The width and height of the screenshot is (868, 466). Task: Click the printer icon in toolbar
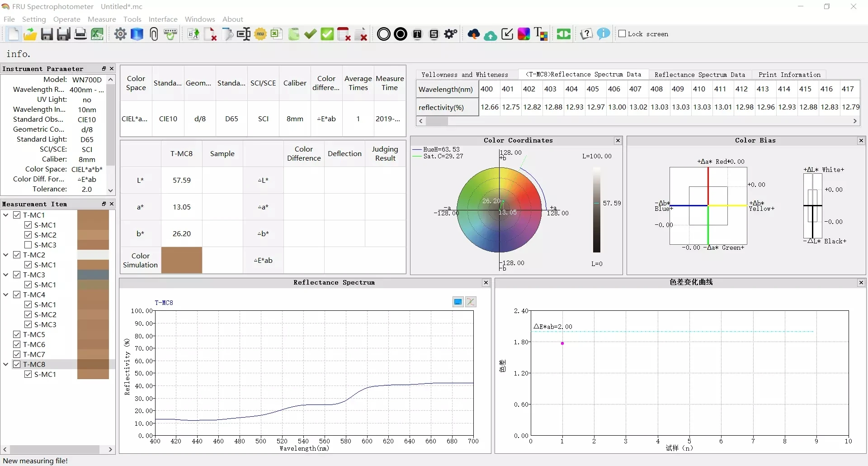click(80, 34)
